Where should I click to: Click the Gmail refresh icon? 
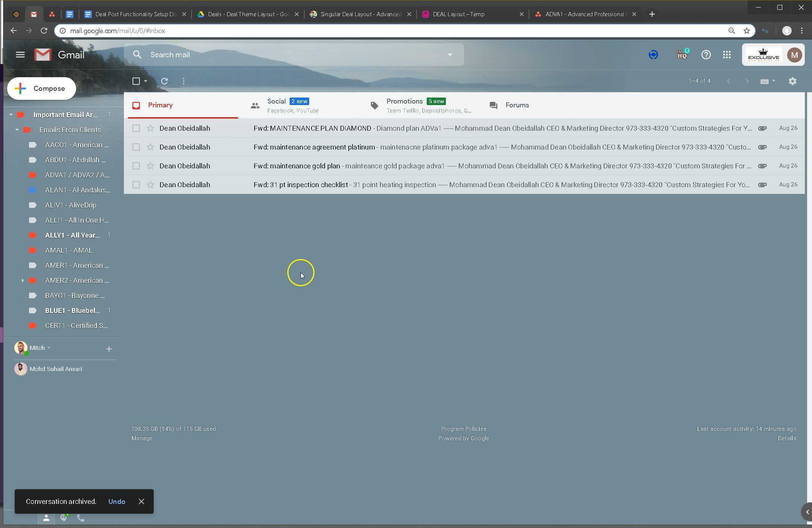click(164, 81)
